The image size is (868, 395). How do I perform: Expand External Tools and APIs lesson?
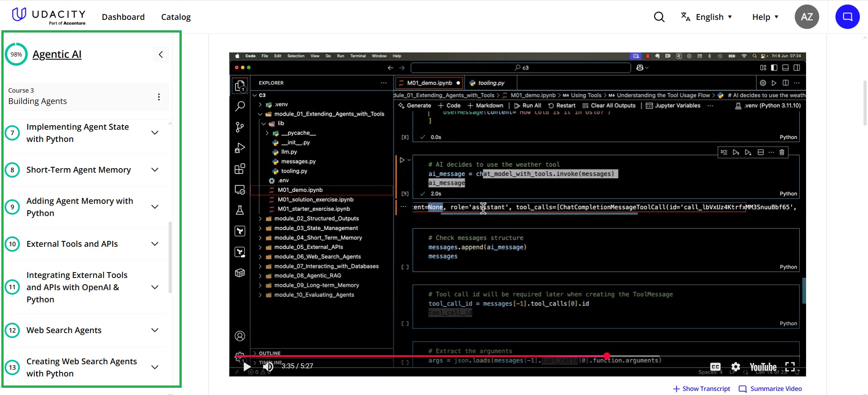[155, 244]
